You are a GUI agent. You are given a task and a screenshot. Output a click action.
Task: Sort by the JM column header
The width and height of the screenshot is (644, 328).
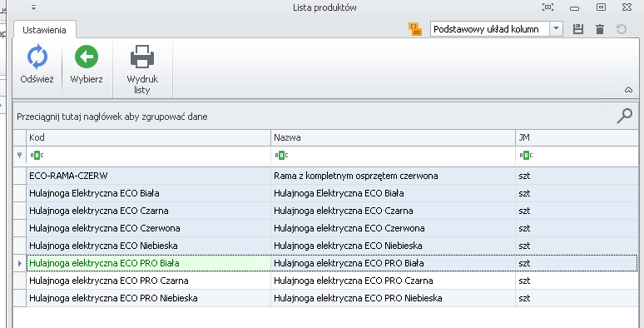[577, 137]
